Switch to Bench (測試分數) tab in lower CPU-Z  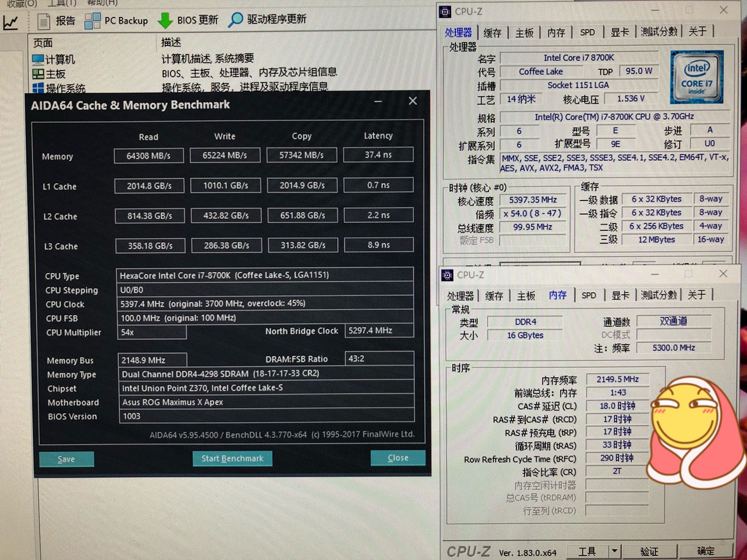click(659, 295)
